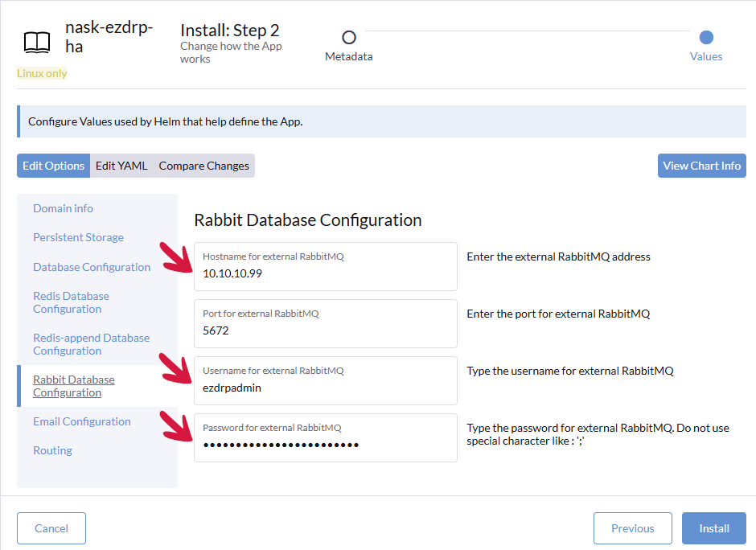This screenshot has width=756, height=550.
Task: Open the Compare Changes tab
Action: coord(204,166)
